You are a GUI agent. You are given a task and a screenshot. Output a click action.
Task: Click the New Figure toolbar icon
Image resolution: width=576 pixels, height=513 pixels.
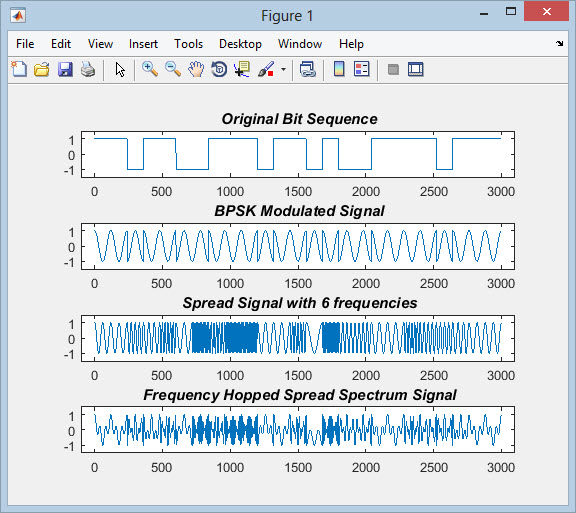[x=19, y=69]
